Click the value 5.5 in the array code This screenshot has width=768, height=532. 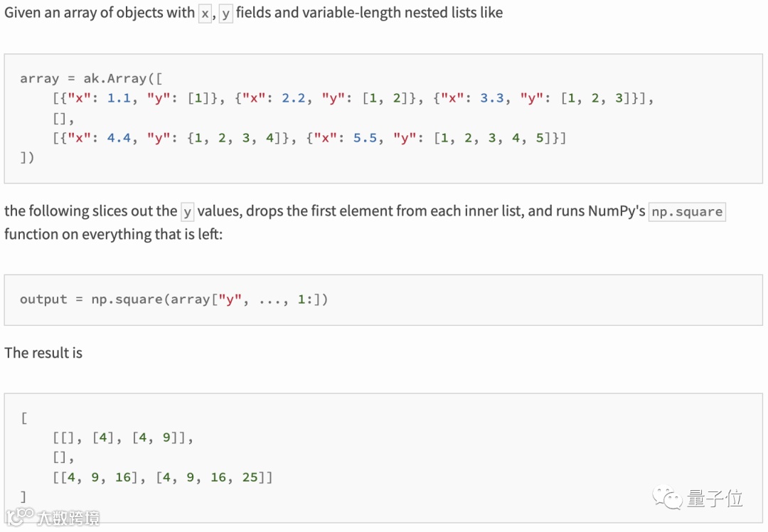365,138
